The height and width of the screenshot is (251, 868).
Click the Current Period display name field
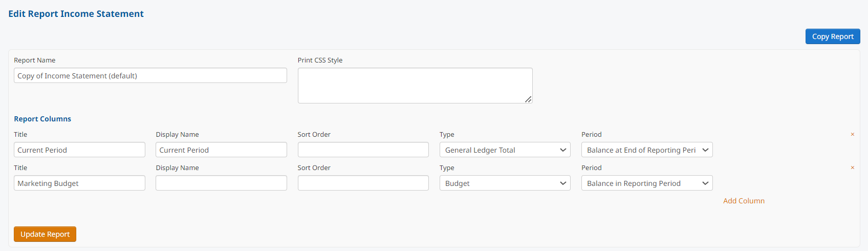click(x=221, y=150)
